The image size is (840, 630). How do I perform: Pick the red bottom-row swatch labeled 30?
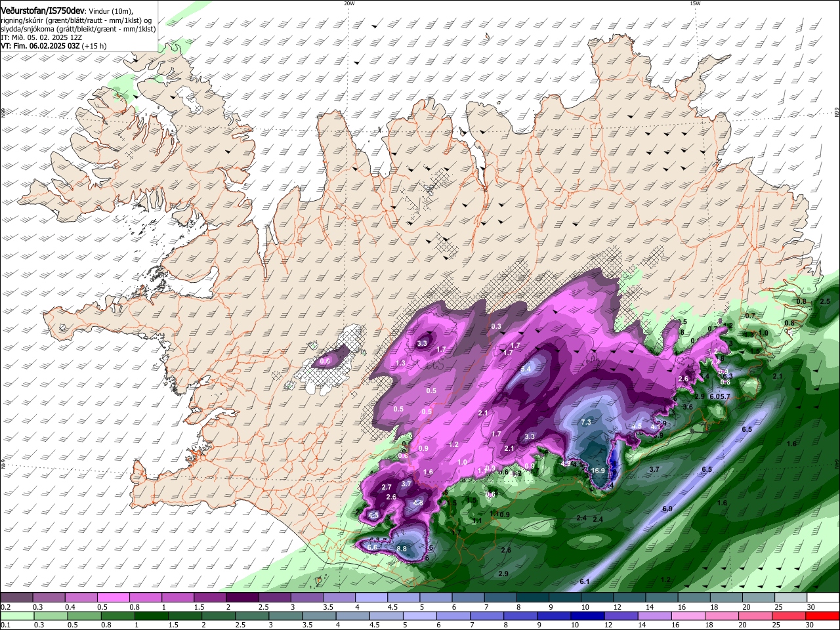tap(823, 616)
